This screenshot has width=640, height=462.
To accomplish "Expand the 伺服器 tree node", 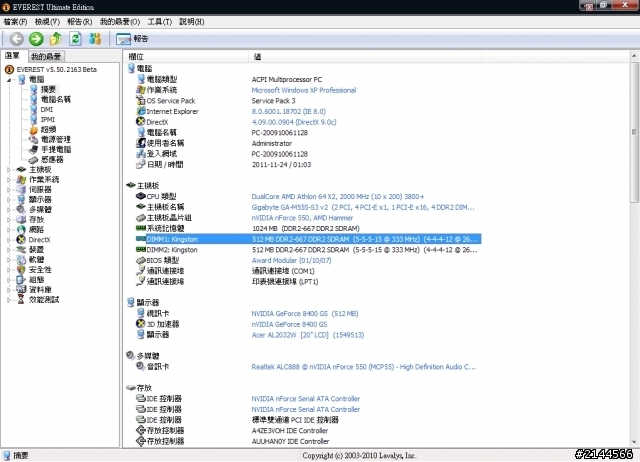I will coord(9,189).
